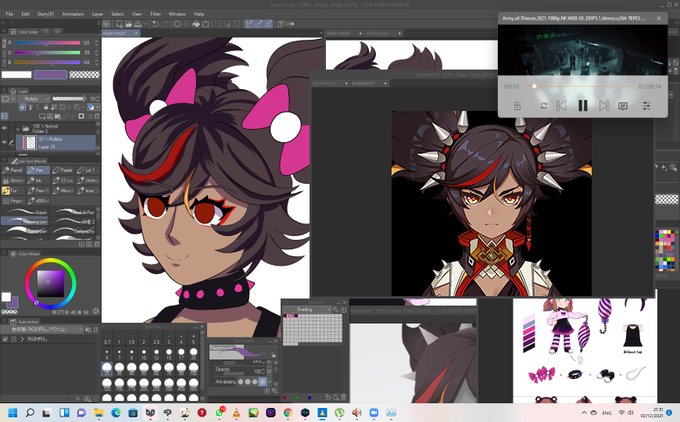This screenshot has height=422, width=680.
Task: Select the Pastel sub tool group
Action: click(63, 170)
